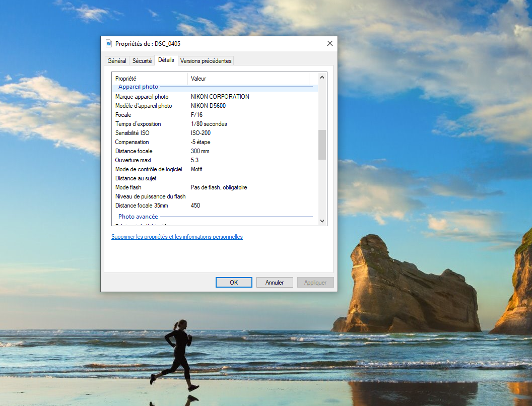Image resolution: width=532 pixels, height=406 pixels.
Task: Select the Niveau de puissance du flash property
Action: click(x=150, y=196)
